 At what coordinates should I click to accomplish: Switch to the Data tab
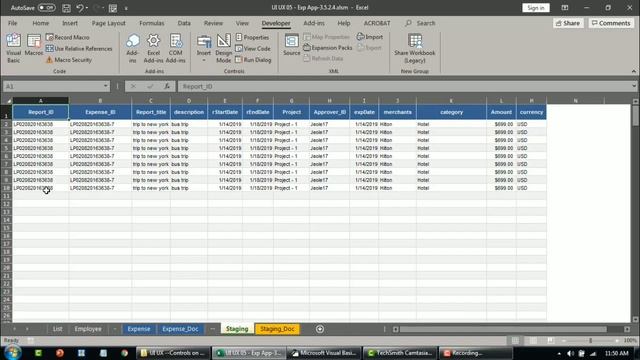point(184,23)
